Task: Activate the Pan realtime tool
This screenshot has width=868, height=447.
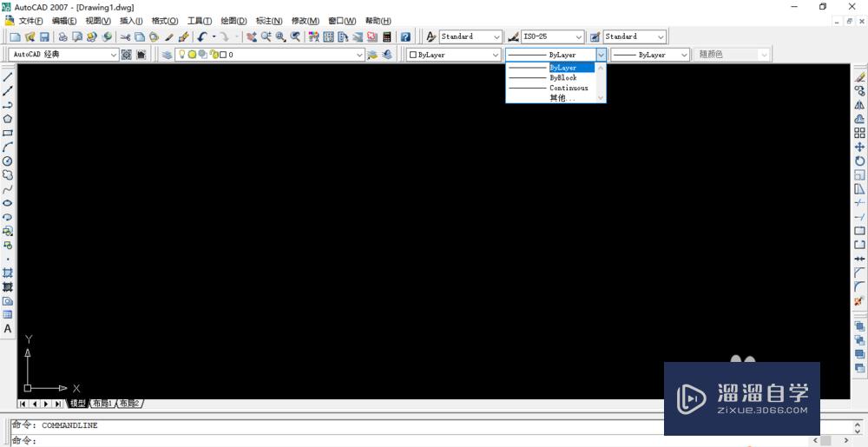Action: click(x=252, y=36)
